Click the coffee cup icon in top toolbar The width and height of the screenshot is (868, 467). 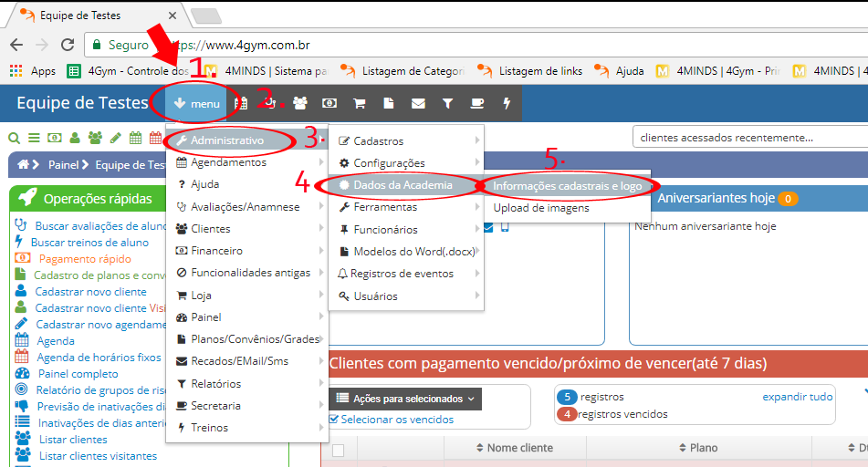pos(476,103)
